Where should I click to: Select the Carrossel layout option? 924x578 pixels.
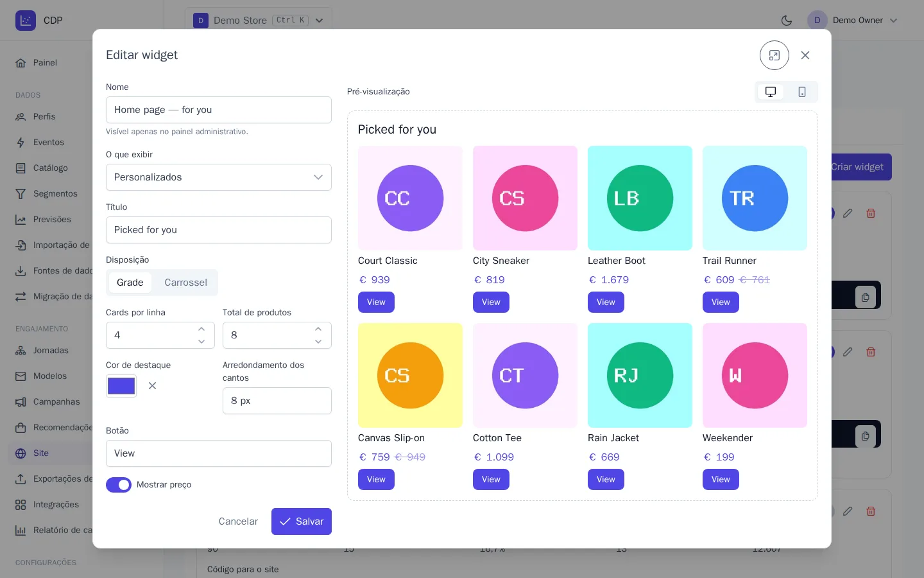point(185,283)
